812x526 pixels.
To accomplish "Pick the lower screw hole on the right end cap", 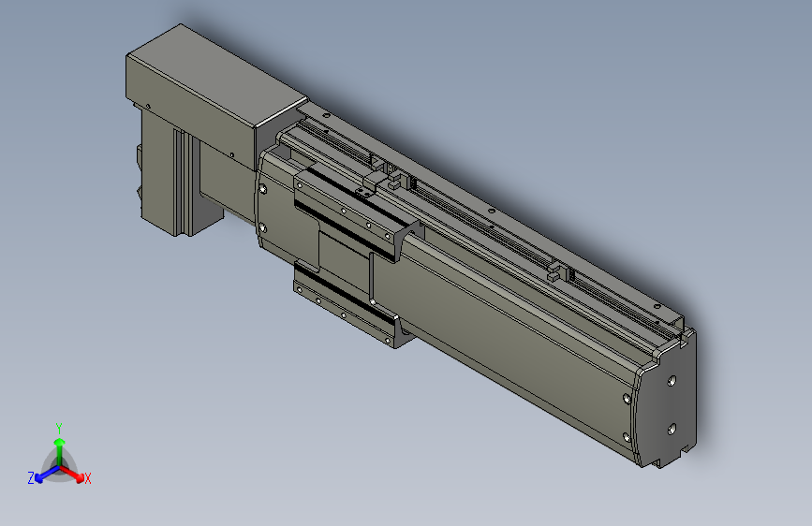I will click(672, 429).
